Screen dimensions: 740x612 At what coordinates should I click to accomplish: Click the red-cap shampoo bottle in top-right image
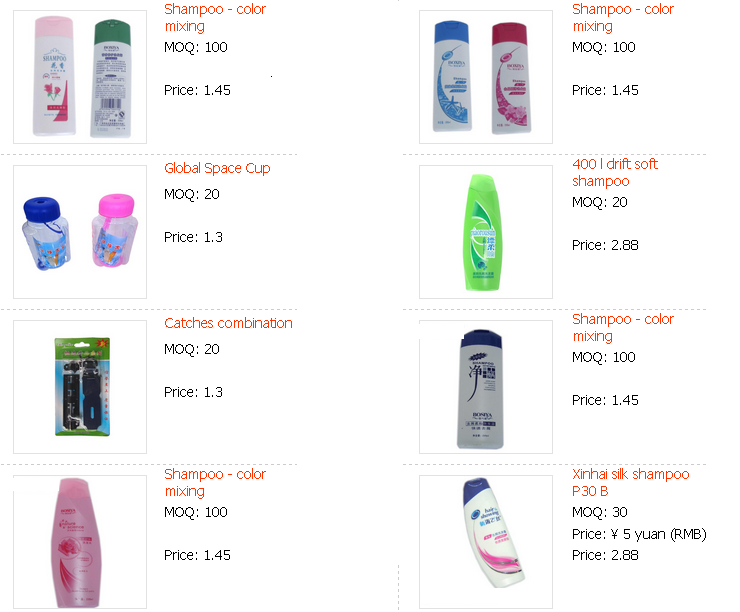click(x=512, y=78)
